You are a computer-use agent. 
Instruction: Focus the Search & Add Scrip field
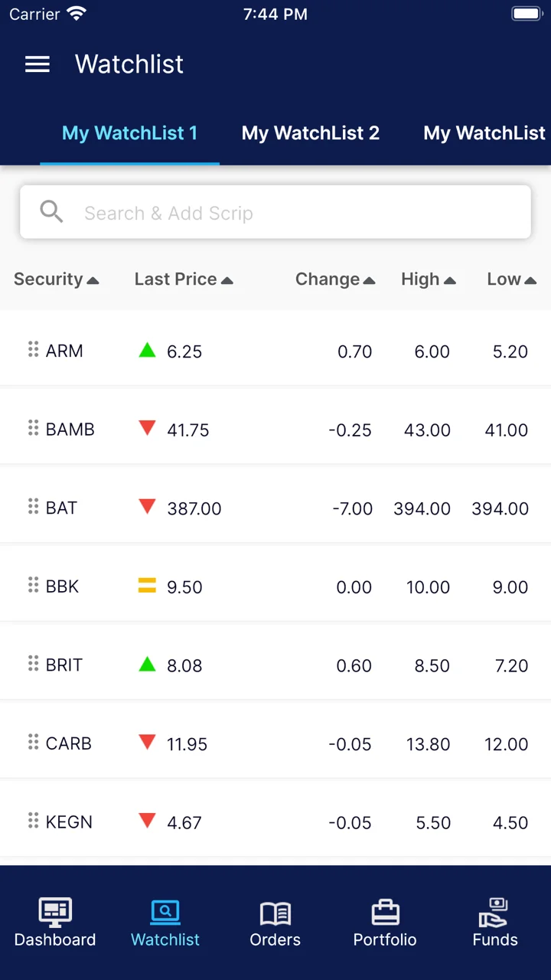[275, 212]
